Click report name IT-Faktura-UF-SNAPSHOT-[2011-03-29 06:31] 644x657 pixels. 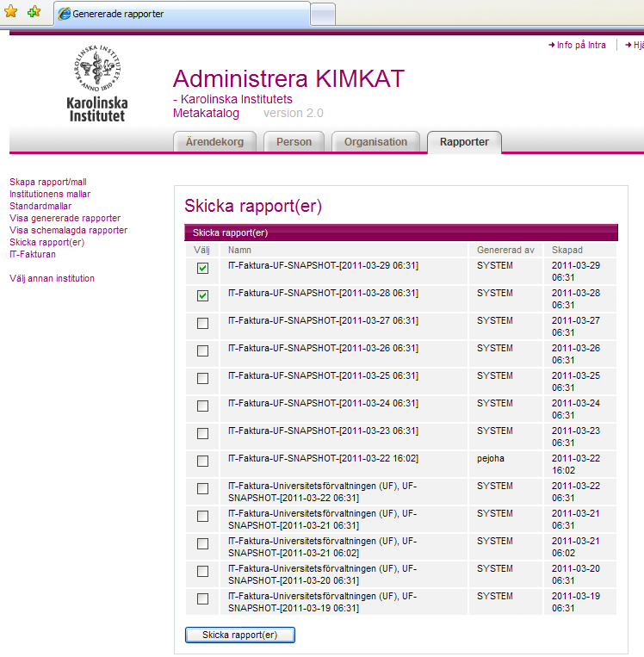pyautogui.click(x=323, y=266)
